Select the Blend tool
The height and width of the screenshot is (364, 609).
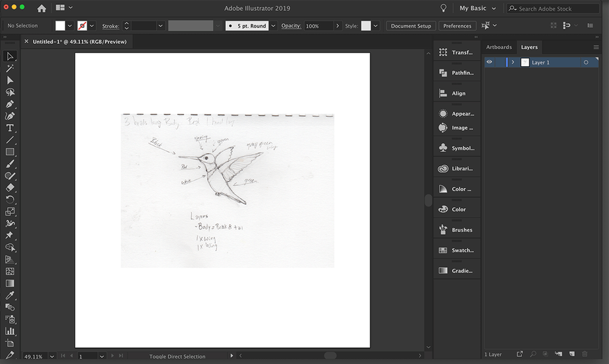pyautogui.click(x=10, y=307)
